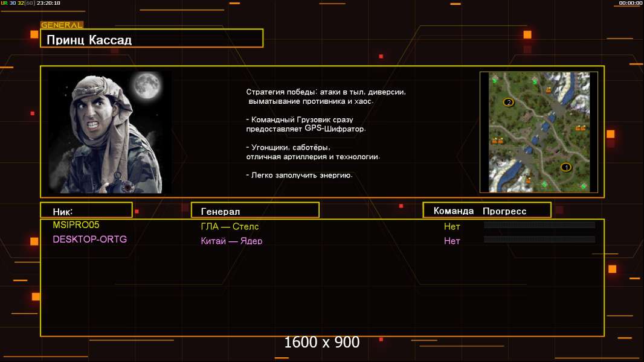The width and height of the screenshot is (644, 362).
Task: Select green supply icon in minimap's top-left corner
Action: point(495,81)
